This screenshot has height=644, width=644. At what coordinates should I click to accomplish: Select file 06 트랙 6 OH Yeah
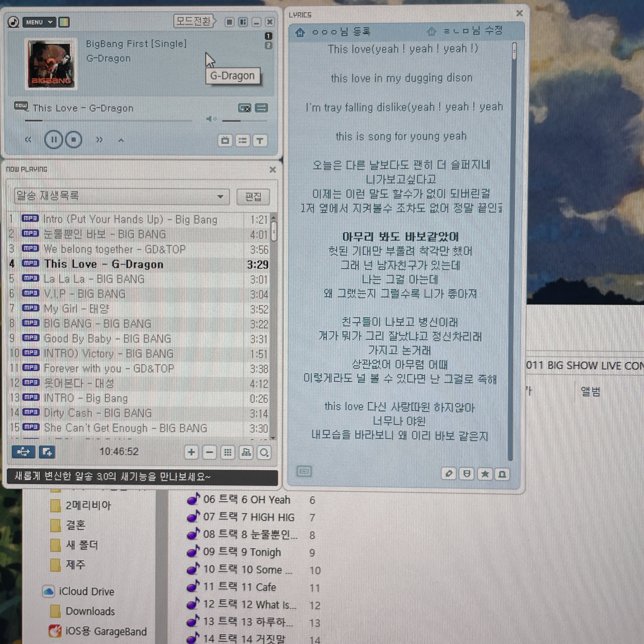tap(239, 500)
